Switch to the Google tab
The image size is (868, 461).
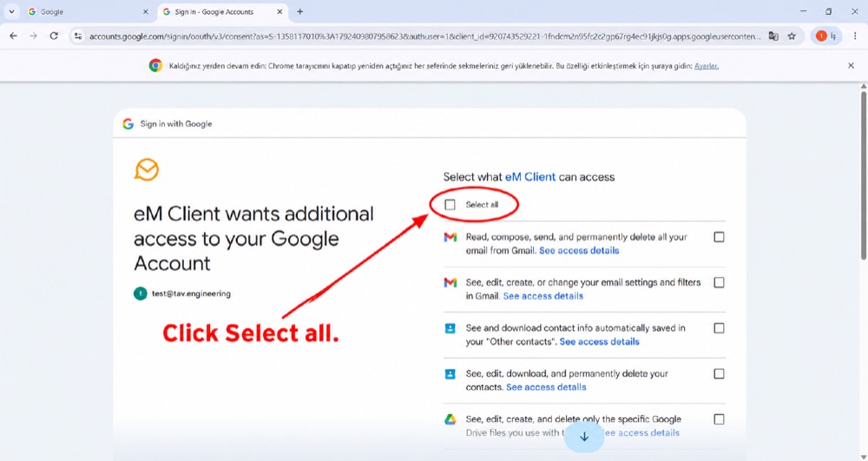click(x=89, y=11)
